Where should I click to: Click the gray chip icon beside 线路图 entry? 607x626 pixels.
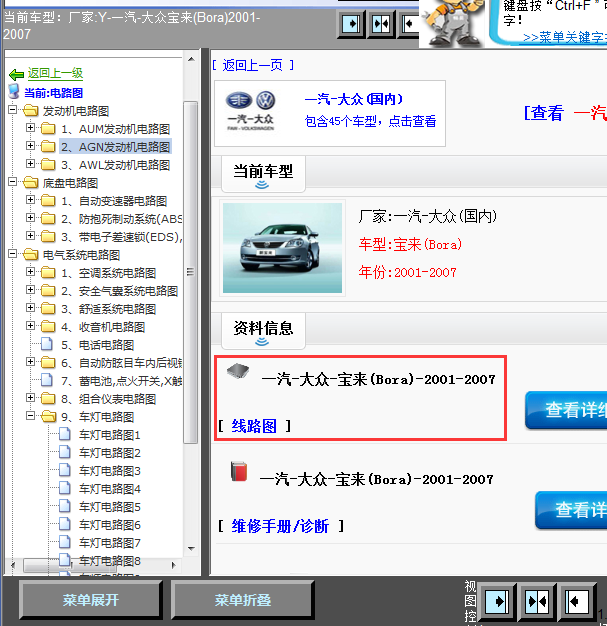click(x=238, y=371)
